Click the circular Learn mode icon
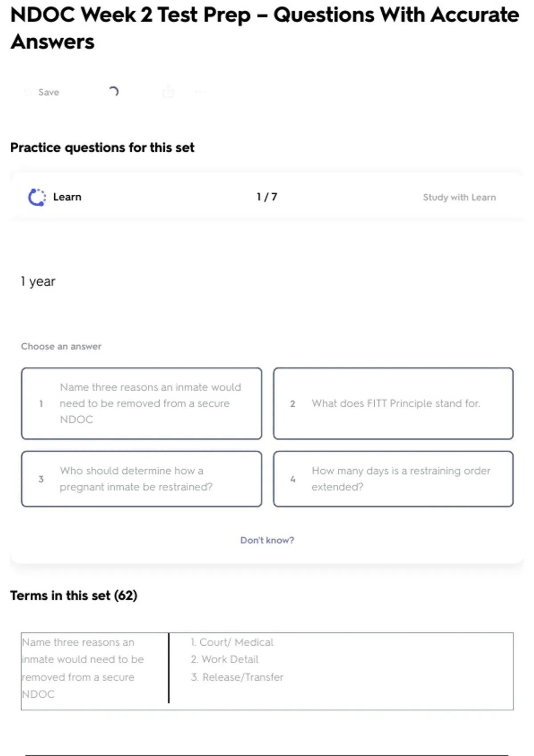This screenshot has height=756, width=534. 37,197
